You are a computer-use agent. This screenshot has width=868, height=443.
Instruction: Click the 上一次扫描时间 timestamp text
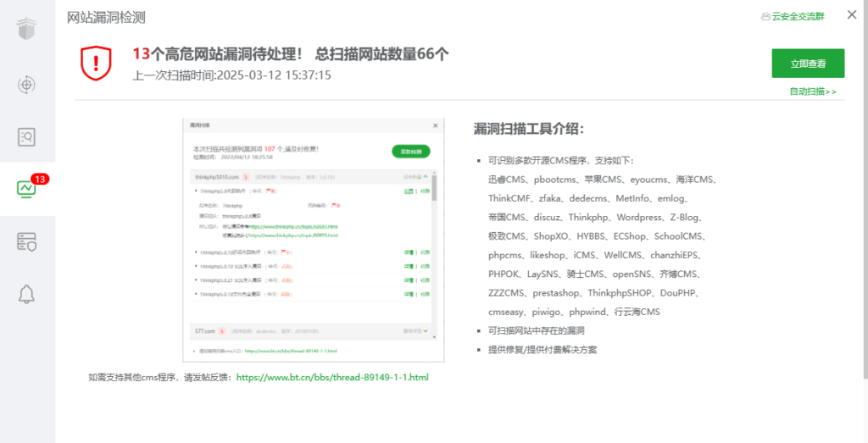[x=232, y=75]
